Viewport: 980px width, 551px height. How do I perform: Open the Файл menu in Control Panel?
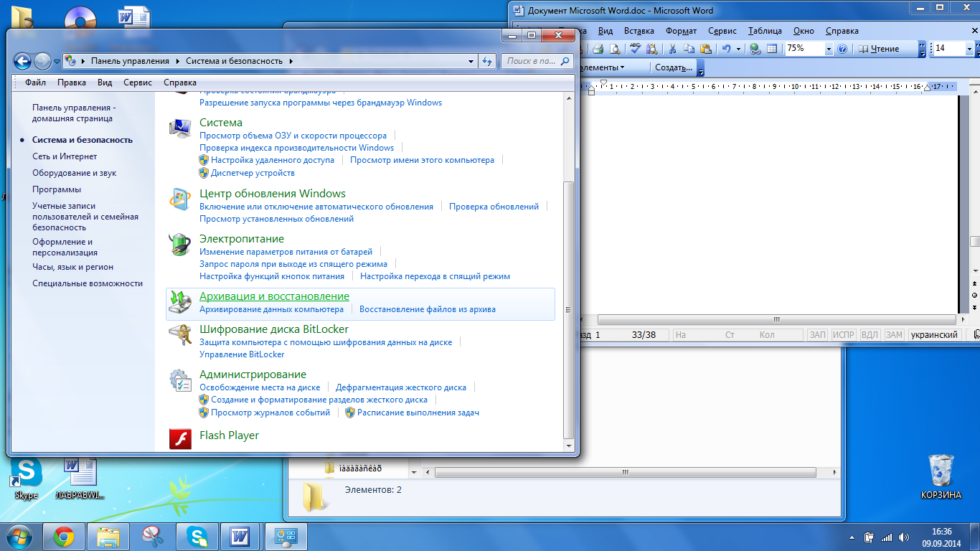coord(35,83)
